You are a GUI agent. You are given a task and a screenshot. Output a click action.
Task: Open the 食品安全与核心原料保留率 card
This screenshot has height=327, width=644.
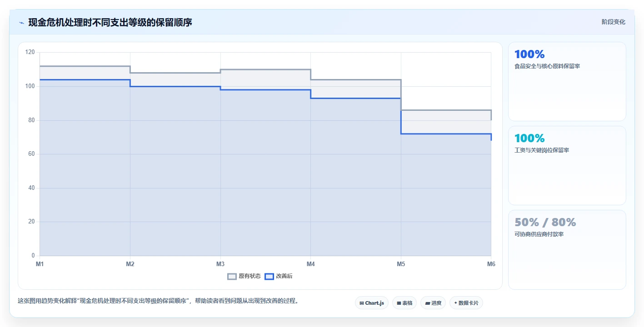567,82
